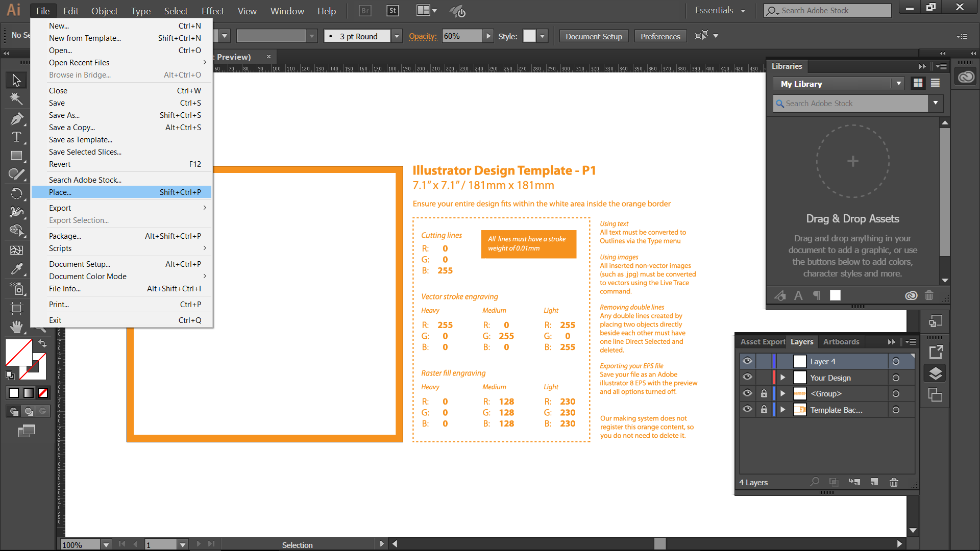This screenshot has width=980, height=551.
Task: Expand the Group layer in Layers panel
Action: click(783, 393)
